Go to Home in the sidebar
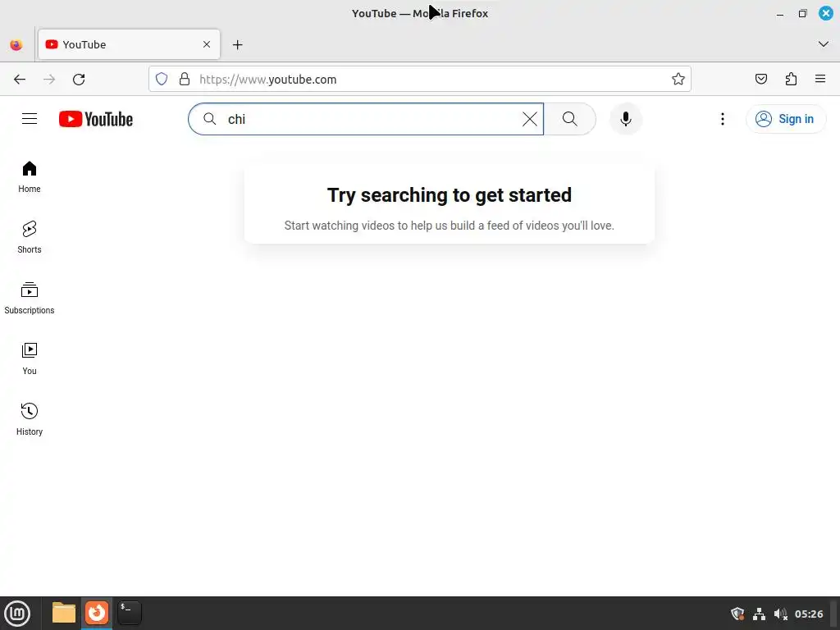This screenshot has width=840, height=630. [x=30, y=177]
